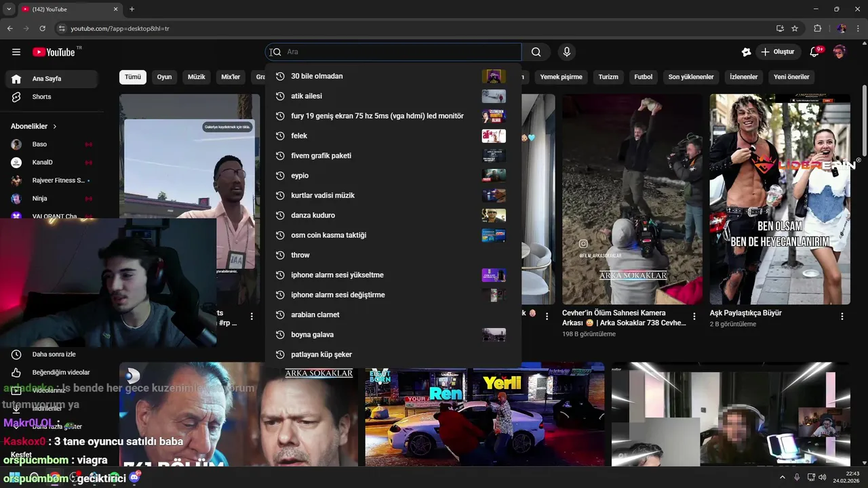
Task: Choose suggestion 'osm coin kasma taktiği'
Action: [x=393, y=235]
